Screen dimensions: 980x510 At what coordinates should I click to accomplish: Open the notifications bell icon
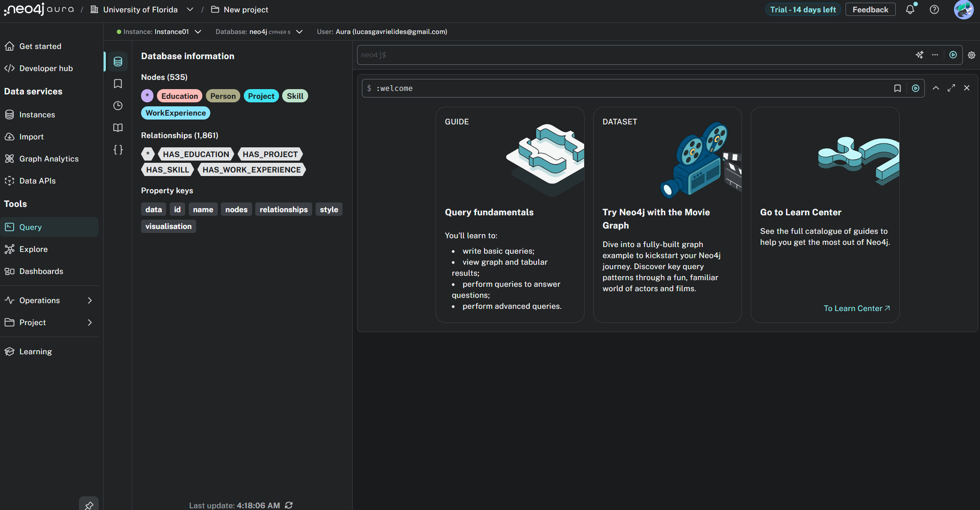(x=910, y=10)
